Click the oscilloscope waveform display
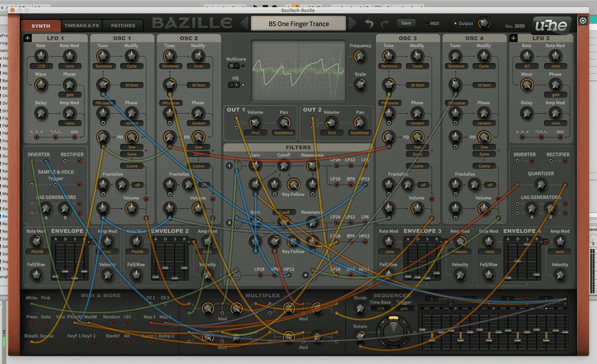Viewport: 597px width, 364px height. point(298,71)
